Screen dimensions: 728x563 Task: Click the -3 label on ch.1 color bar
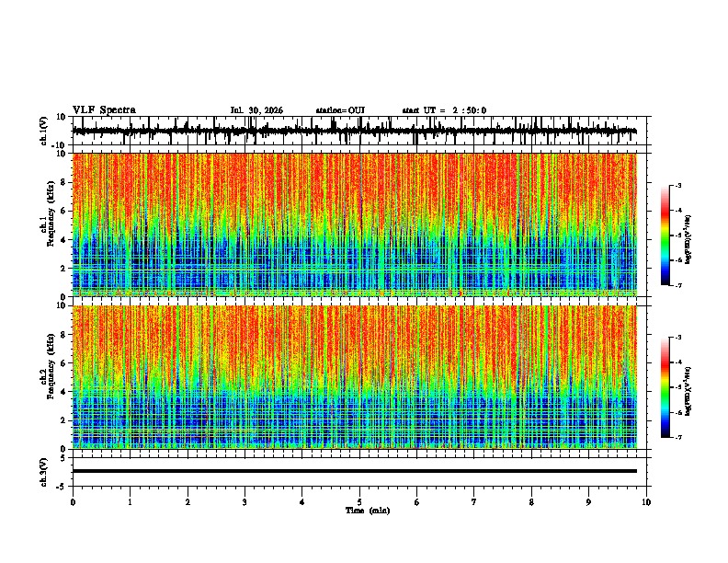(x=678, y=185)
